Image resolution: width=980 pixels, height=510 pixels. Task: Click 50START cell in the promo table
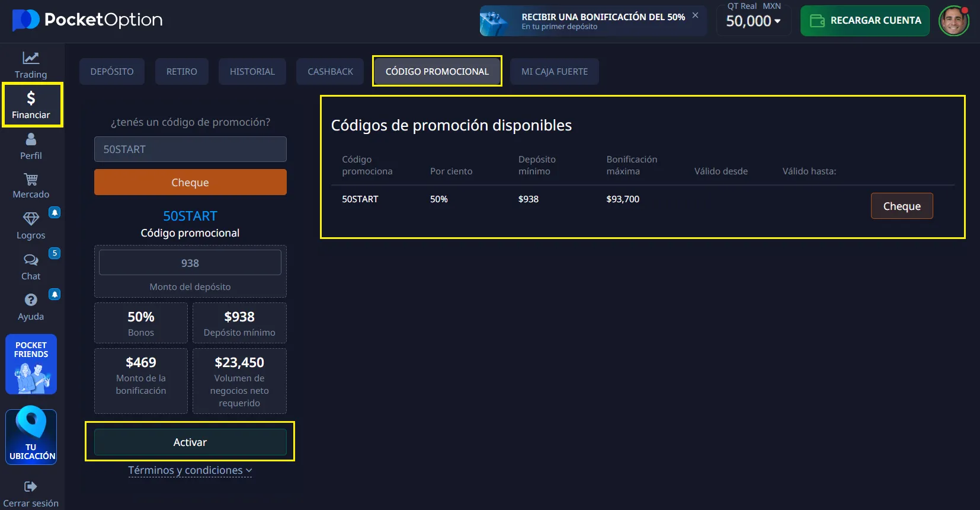[360, 199]
